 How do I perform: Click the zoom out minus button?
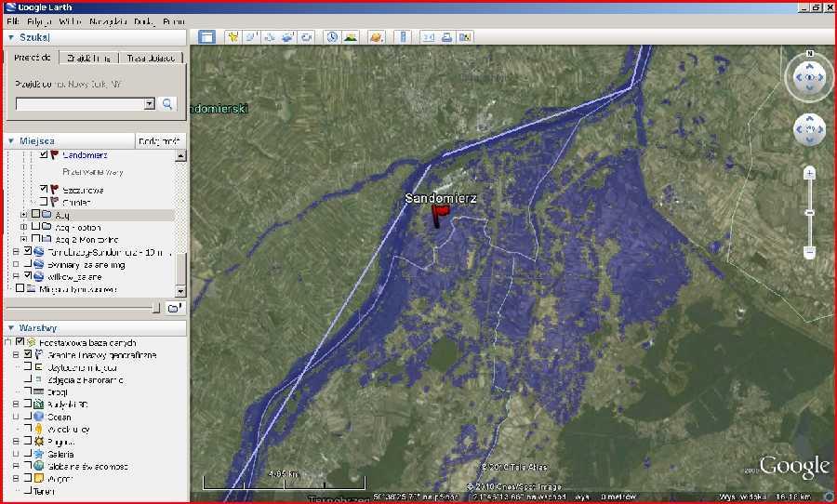(810, 251)
